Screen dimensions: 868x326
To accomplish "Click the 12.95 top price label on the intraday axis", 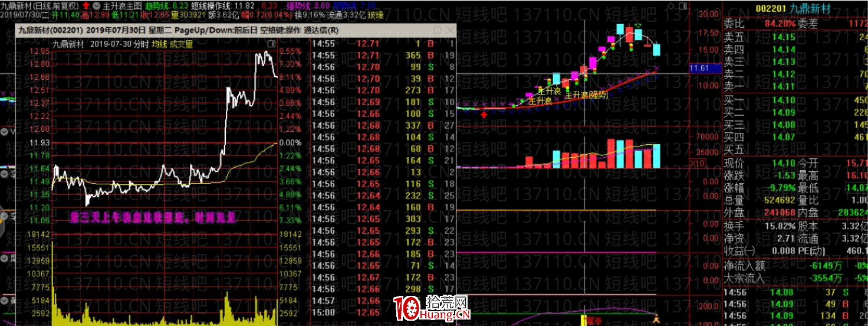I will pos(39,51).
